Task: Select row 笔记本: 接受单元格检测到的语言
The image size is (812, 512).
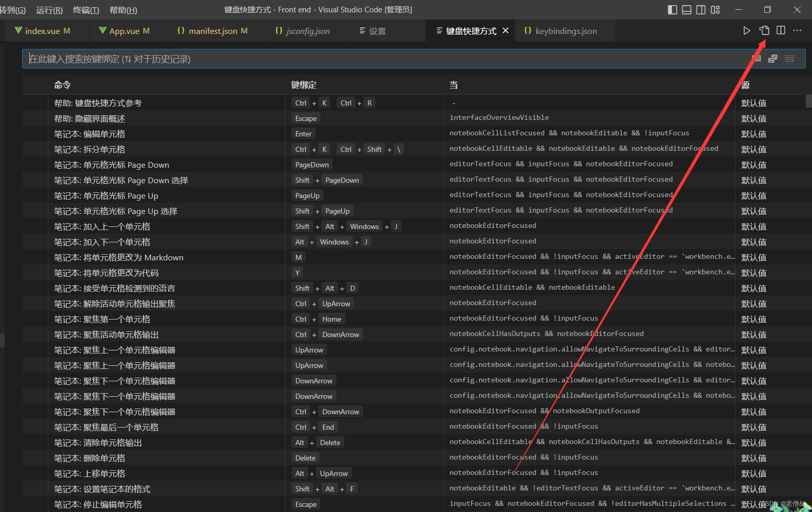Action: pos(414,288)
